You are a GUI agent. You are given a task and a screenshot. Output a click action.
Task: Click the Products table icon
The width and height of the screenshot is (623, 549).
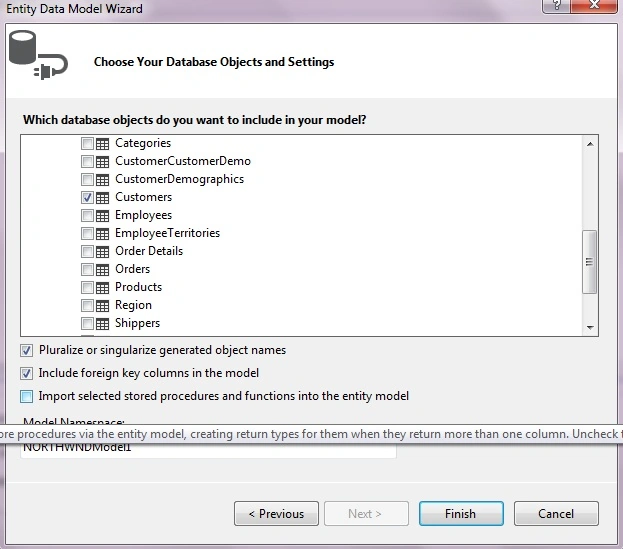tap(103, 288)
